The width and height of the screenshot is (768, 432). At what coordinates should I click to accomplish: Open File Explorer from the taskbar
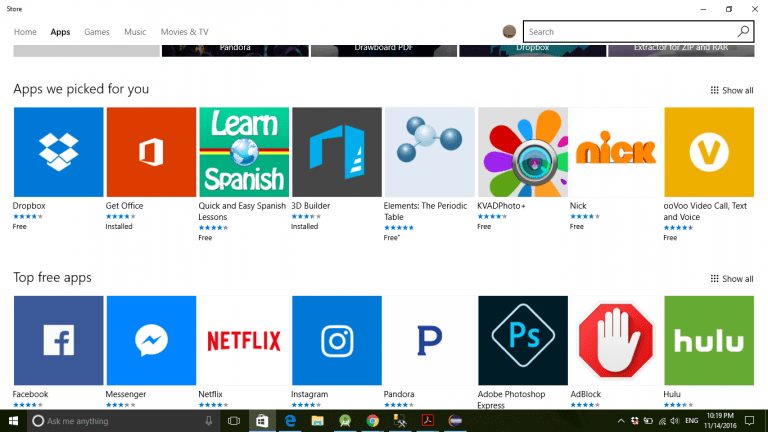(x=317, y=421)
